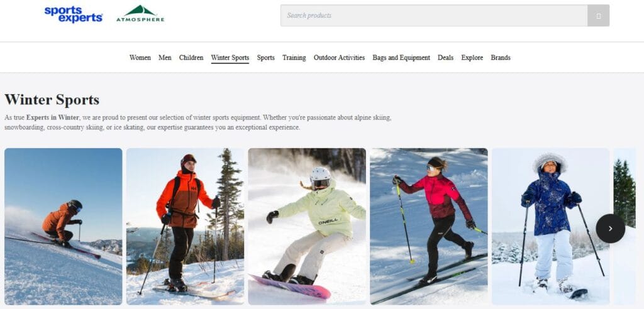This screenshot has width=644, height=309.
Task: Open the Explore link
Action: [472, 58]
